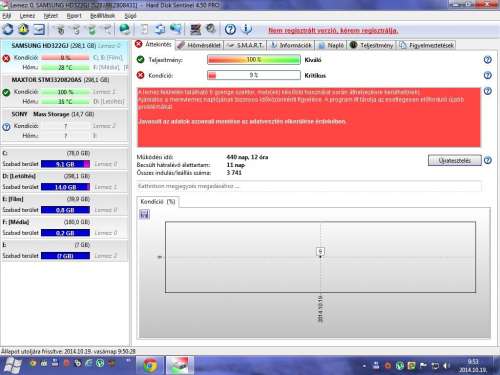Image resolution: width=500 pixels, height=375 pixels.
Task: Open Google Chrome from the taskbar
Action: pyautogui.click(x=150, y=365)
